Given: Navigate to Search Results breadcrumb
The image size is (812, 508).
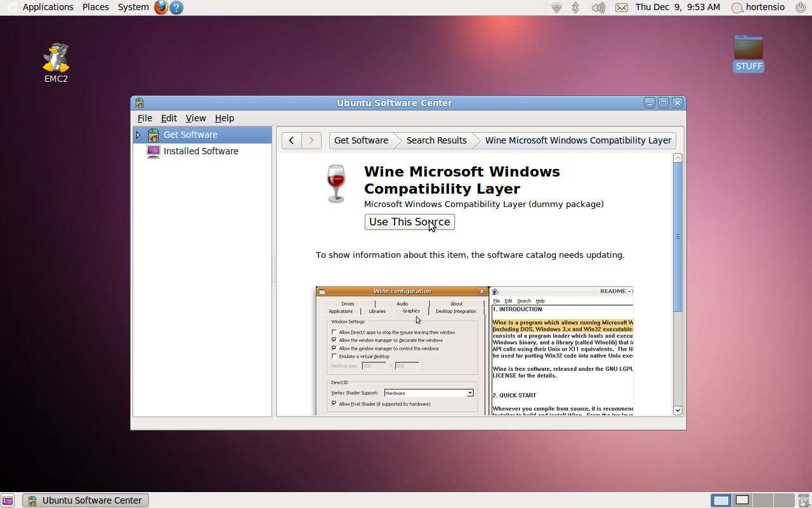Looking at the screenshot, I should [436, 140].
